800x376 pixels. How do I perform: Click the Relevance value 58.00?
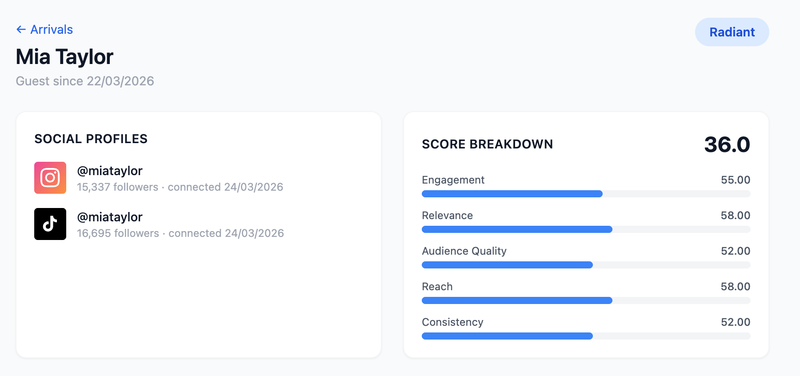click(735, 216)
